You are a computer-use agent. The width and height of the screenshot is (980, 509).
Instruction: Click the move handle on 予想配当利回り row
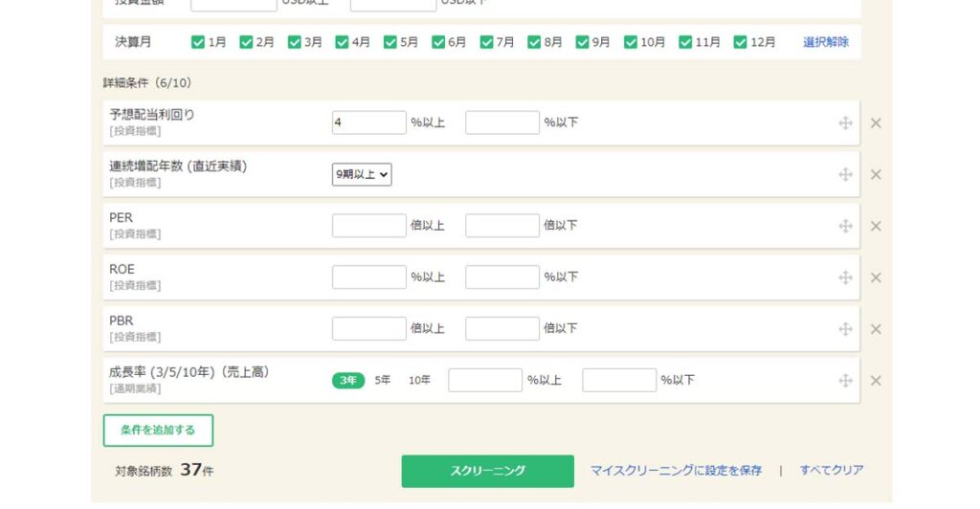tap(845, 123)
